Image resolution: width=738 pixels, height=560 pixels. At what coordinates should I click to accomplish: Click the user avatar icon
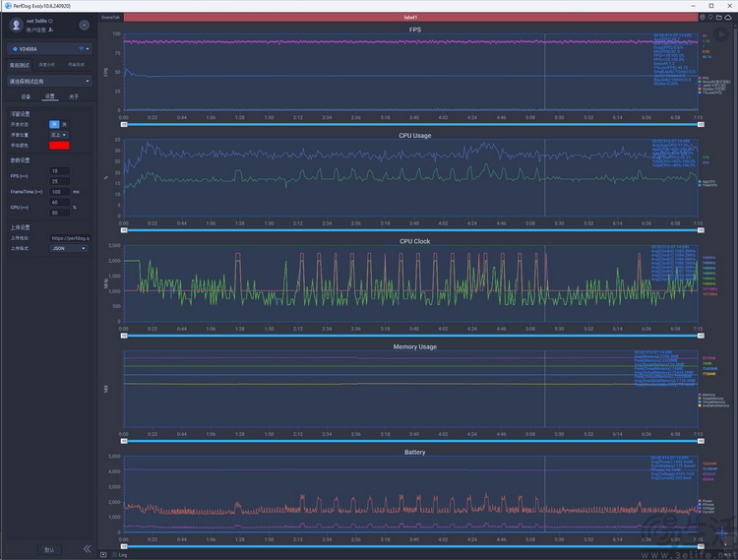click(15, 24)
